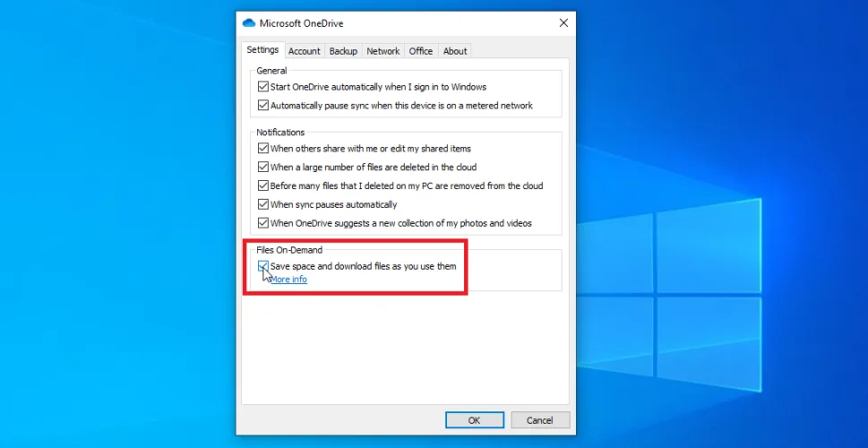Toggle warning before deleted files are removed from cloud
This screenshot has height=448, width=868.
pyautogui.click(x=263, y=186)
